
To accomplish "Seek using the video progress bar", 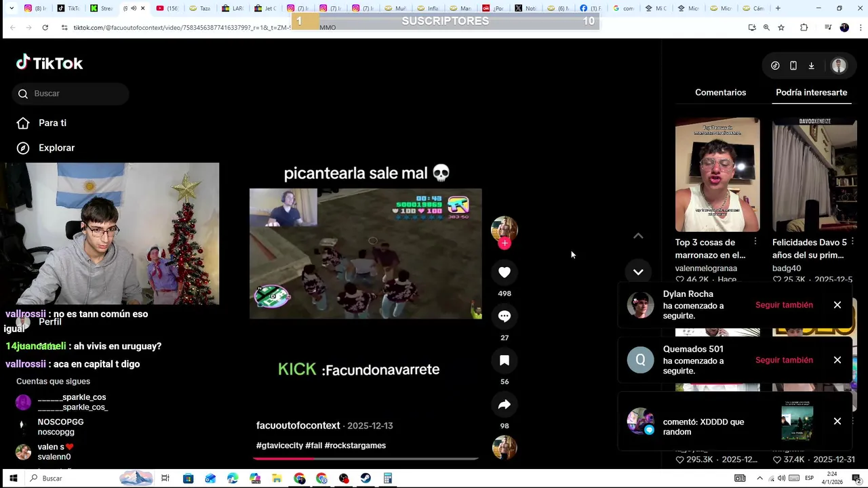I will tap(366, 459).
